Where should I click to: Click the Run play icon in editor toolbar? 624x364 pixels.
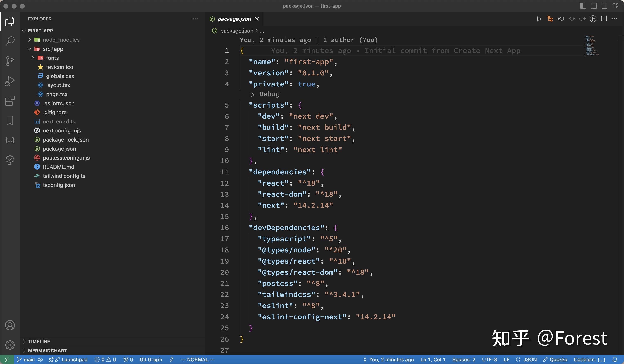click(539, 19)
